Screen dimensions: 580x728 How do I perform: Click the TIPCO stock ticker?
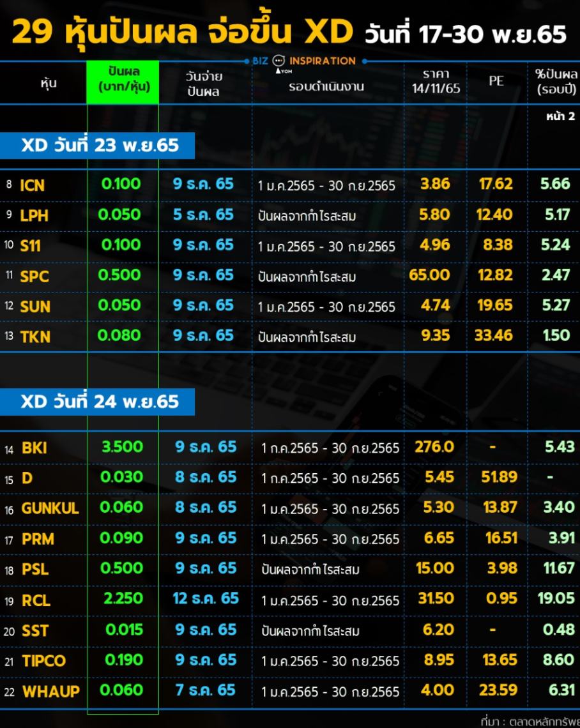coord(43,661)
